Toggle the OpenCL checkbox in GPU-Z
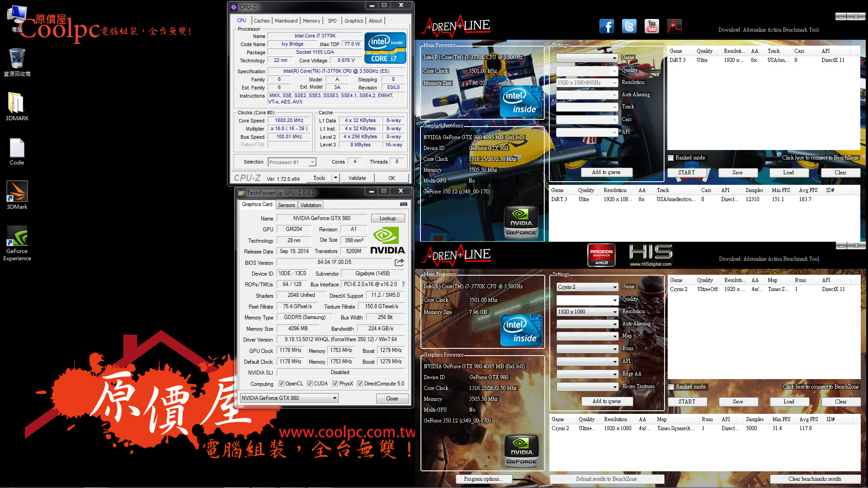 [x=281, y=384]
